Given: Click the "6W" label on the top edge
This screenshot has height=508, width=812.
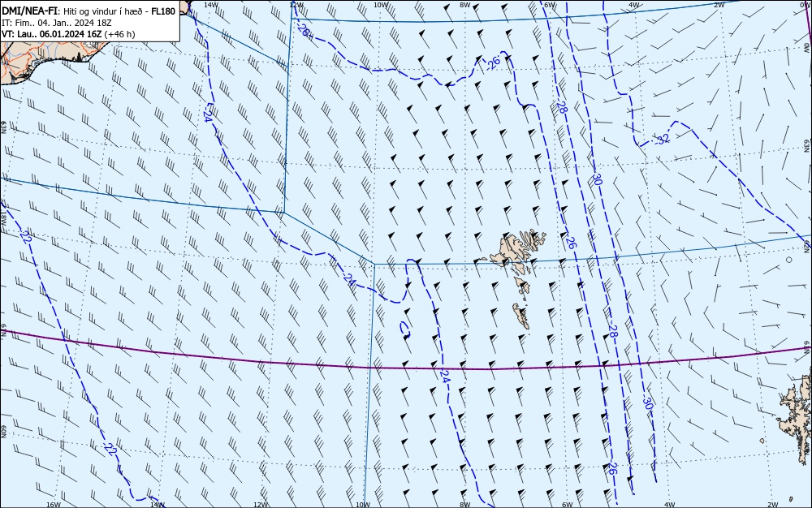Looking at the screenshot, I should click(550, 5).
